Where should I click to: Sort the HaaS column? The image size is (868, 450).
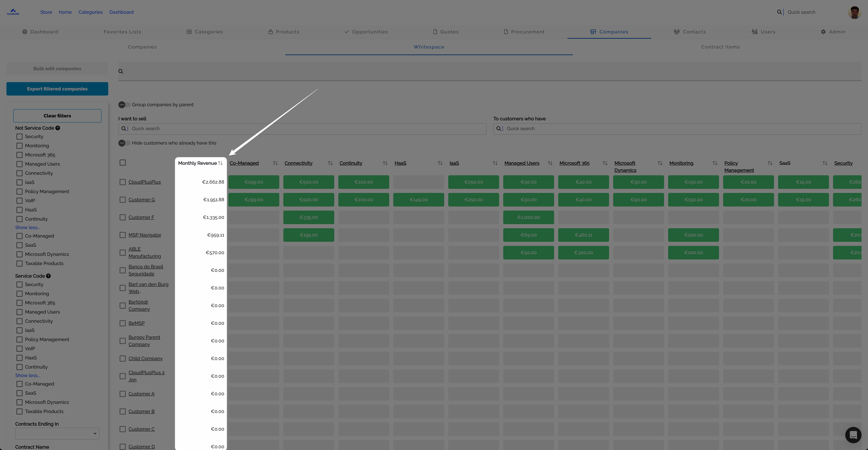(440, 163)
